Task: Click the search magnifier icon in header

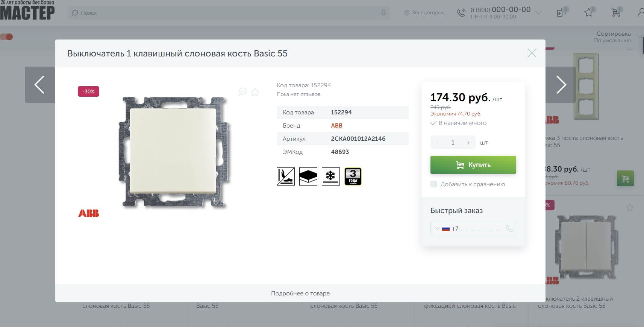Action: pos(74,13)
